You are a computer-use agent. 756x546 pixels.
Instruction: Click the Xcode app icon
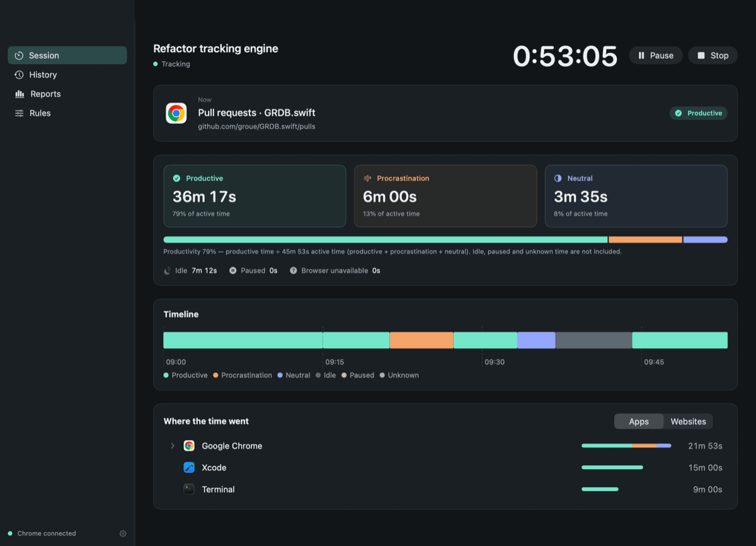point(189,468)
